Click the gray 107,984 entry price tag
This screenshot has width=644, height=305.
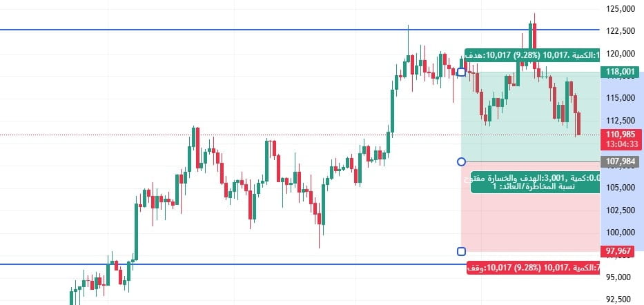point(620,161)
